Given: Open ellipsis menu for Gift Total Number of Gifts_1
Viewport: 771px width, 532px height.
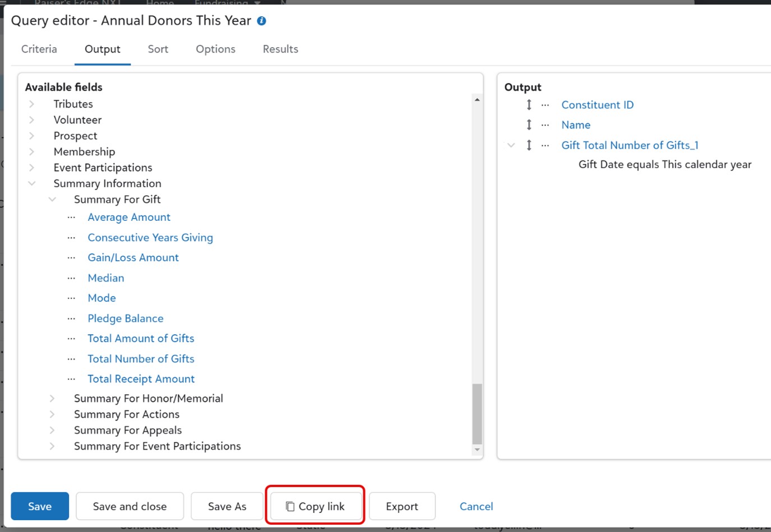Looking at the screenshot, I should pyautogui.click(x=545, y=145).
